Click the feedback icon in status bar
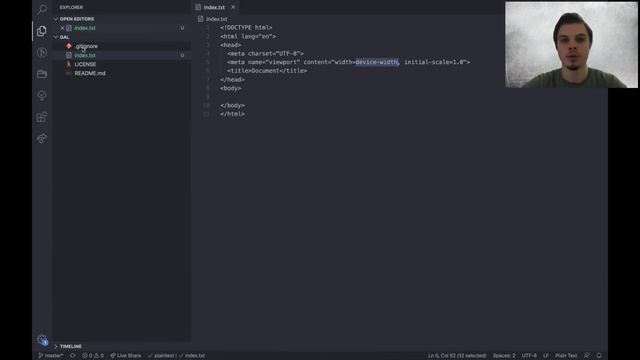The image size is (640, 360). click(x=587, y=356)
